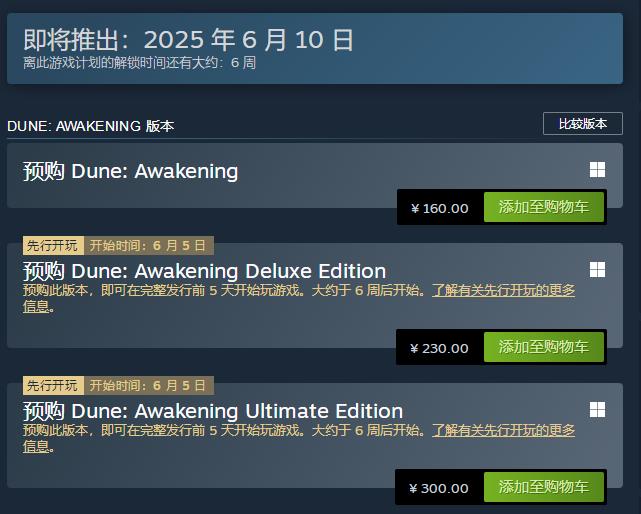This screenshot has width=641, height=514.
Task: Select the Dune: Awakening Ultimate Edition title
Action: pos(213,411)
